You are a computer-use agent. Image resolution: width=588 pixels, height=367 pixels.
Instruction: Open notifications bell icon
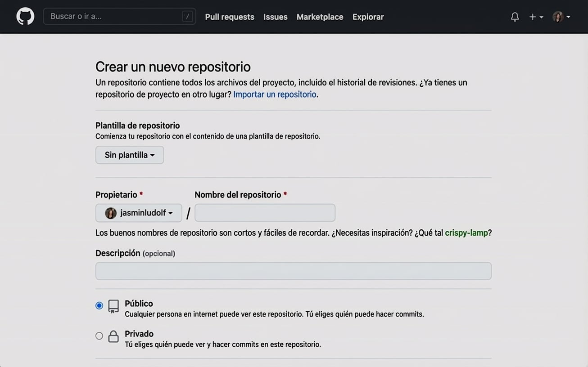pos(515,17)
